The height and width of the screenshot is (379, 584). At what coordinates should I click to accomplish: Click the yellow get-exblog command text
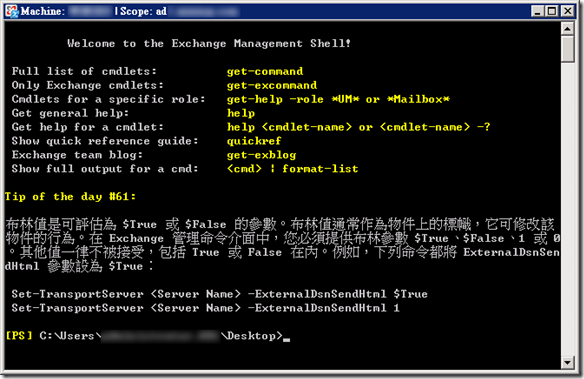(x=261, y=155)
